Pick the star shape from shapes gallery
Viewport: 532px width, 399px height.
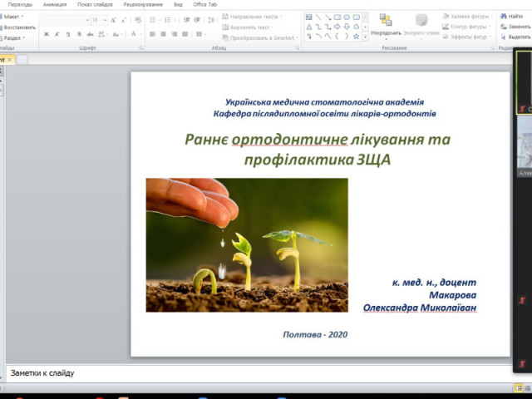click(x=357, y=36)
